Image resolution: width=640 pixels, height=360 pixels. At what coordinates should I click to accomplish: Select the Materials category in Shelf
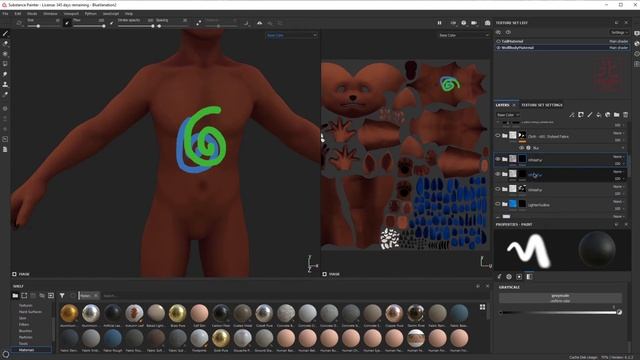coord(27,350)
